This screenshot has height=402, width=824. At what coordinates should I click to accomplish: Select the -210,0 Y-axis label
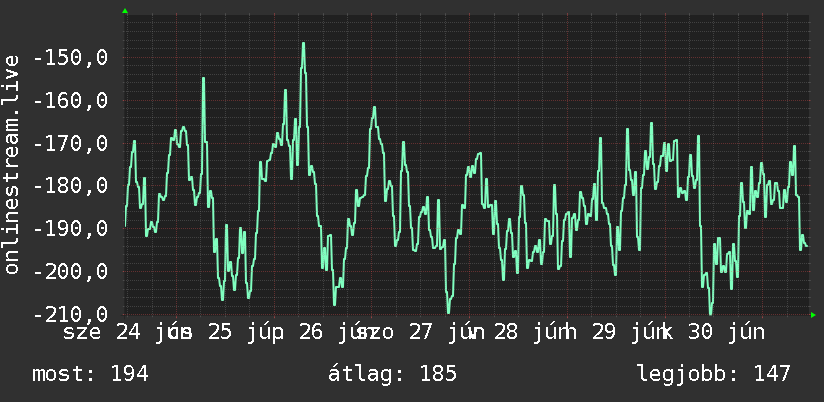pos(71,314)
